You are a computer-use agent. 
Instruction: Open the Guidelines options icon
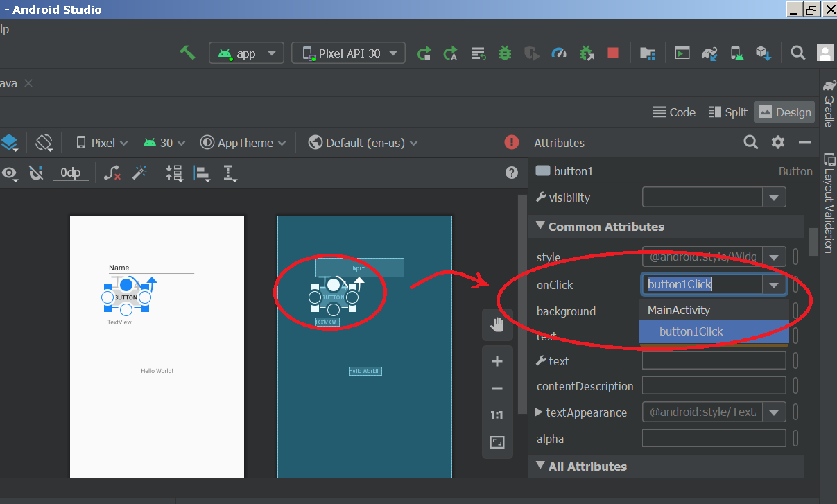[230, 173]
